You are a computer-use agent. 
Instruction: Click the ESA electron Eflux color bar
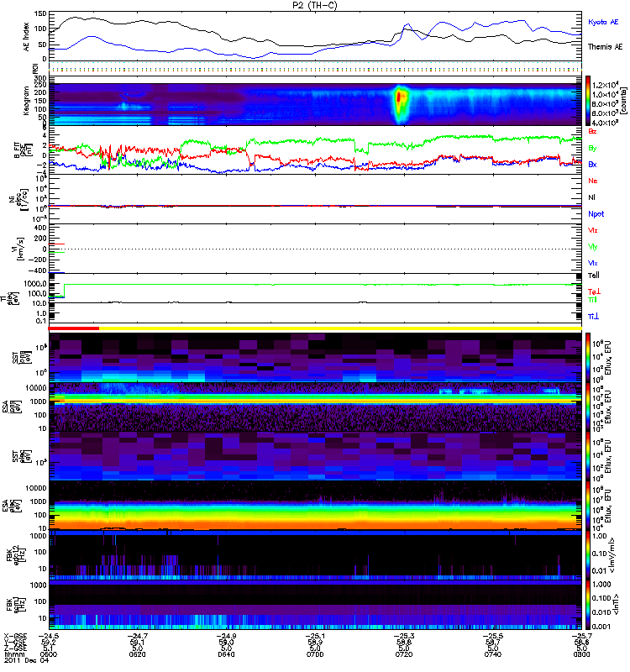pyautogui.click(x=588, y=506)
